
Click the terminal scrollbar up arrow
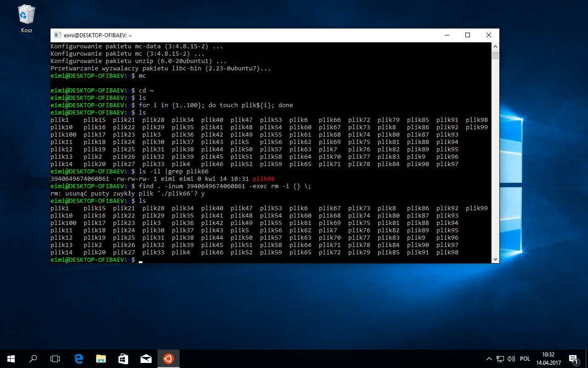click(495, 46)
